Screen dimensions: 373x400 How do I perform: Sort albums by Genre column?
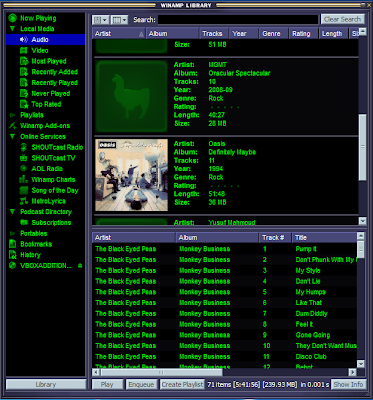coord(271,34)
